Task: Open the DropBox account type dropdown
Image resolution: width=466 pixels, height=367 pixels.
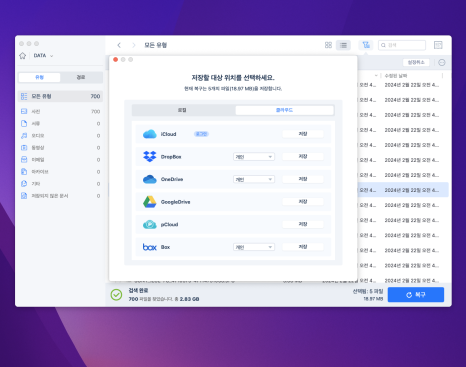Action: tap(254, 157)
